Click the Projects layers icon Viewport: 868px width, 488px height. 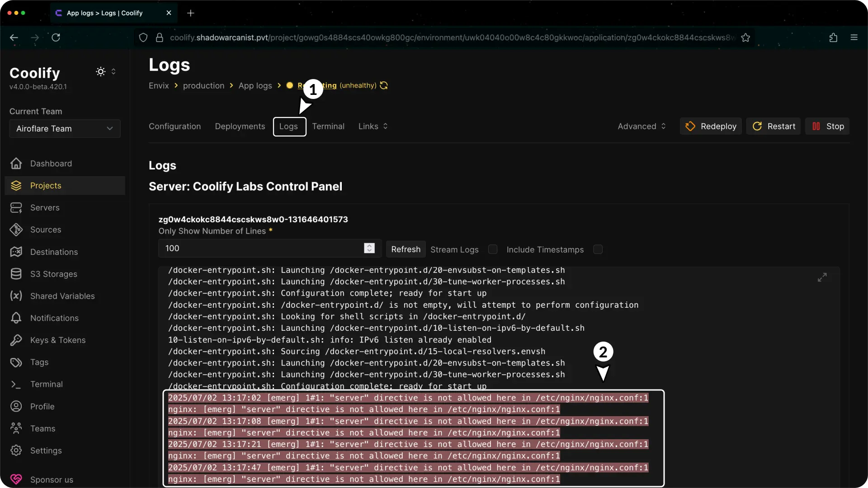click(16, 186)
